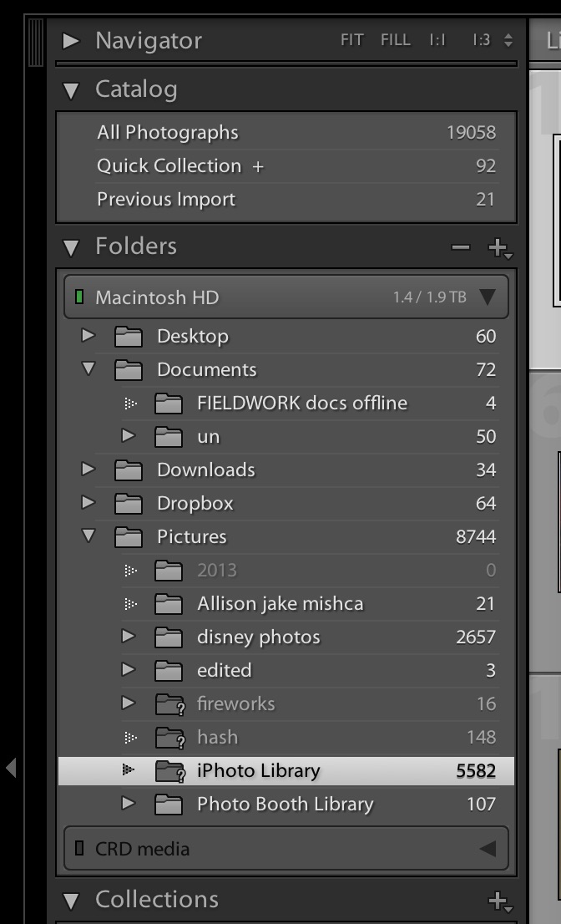
Task: Select the Photo Booth Library folder
Action: [285, 805]
